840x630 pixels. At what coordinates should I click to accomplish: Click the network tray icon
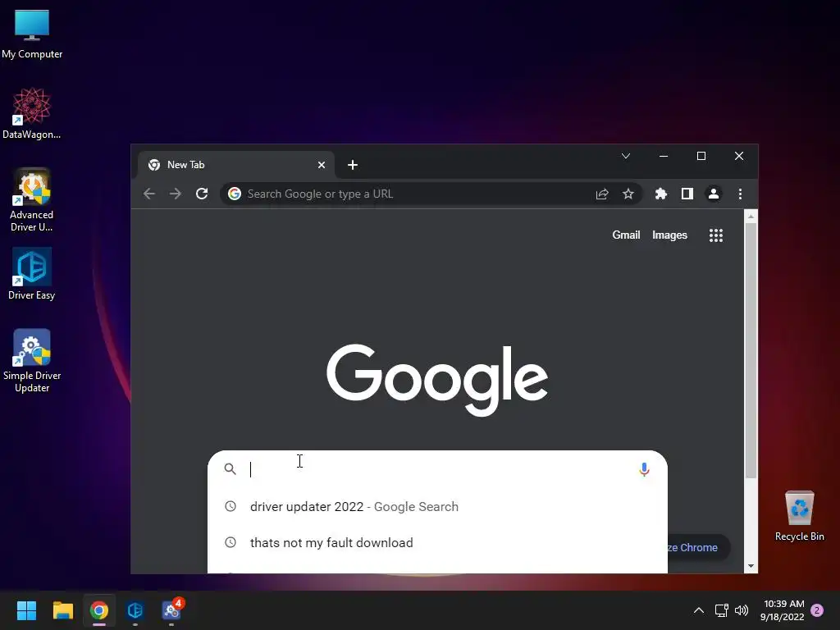point(721,610)
